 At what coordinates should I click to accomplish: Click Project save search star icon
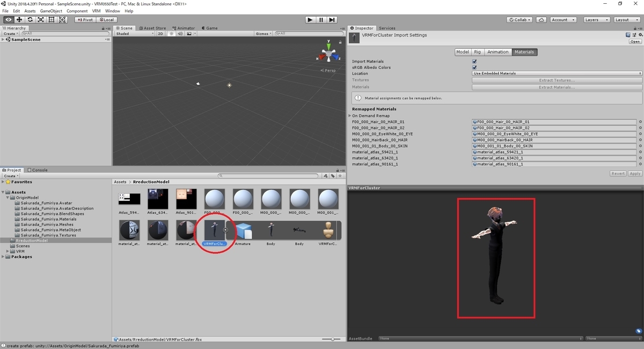tap(340, 176)
